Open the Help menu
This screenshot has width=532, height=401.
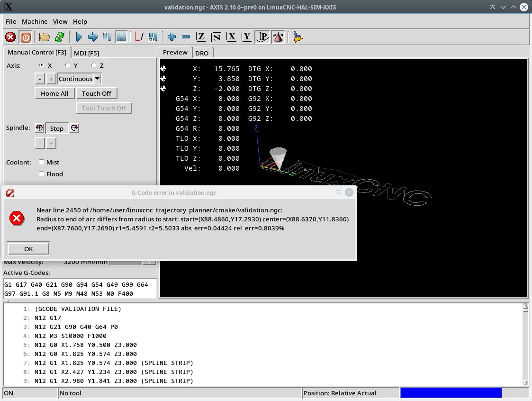80,21
